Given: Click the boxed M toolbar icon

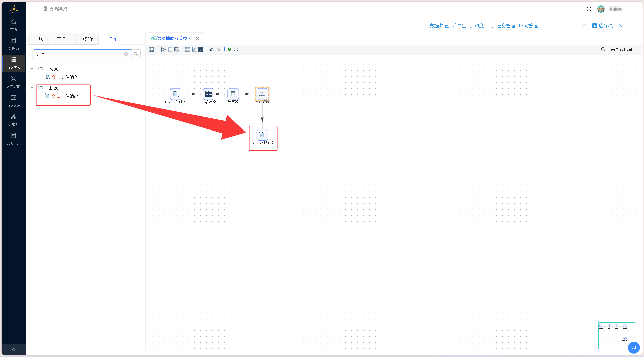Looking at the screenshot, I should pos(201,50).
